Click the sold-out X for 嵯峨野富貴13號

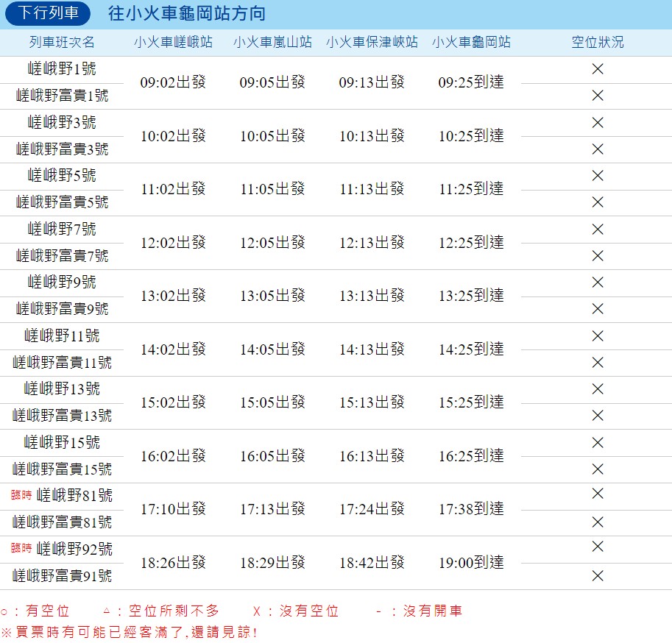(598, 415)
